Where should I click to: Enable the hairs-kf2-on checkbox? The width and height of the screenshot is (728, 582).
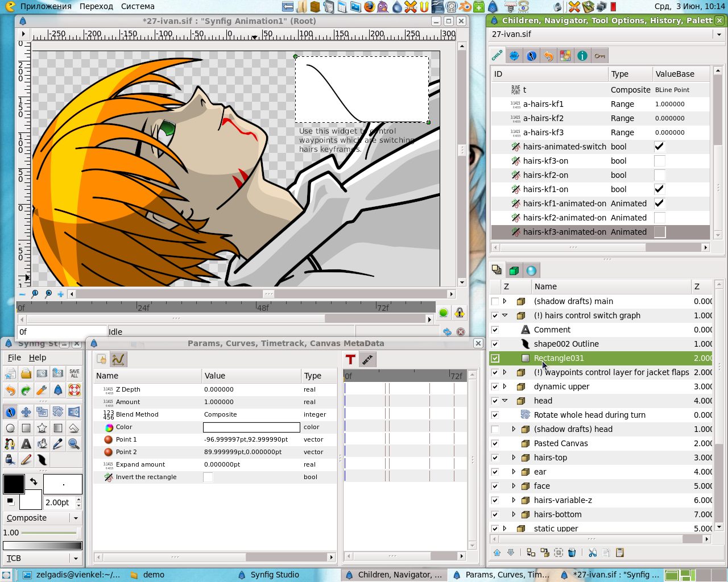[x=659, y=175]
